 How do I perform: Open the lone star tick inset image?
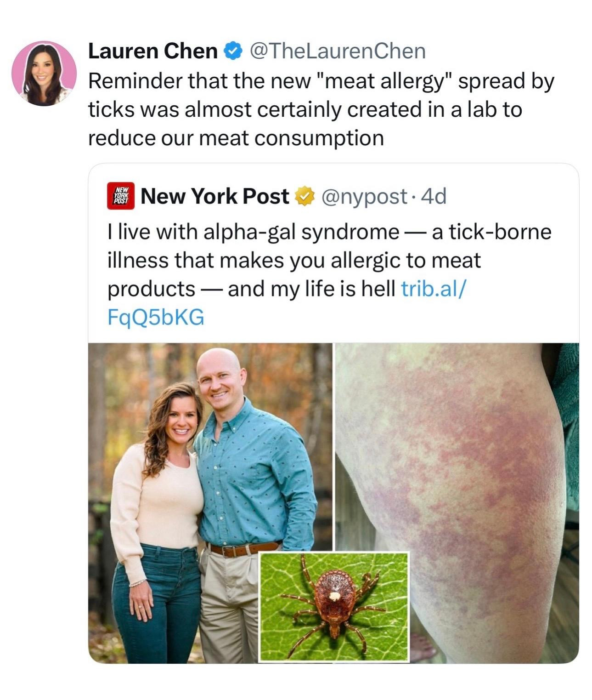[x=334, y=606]
